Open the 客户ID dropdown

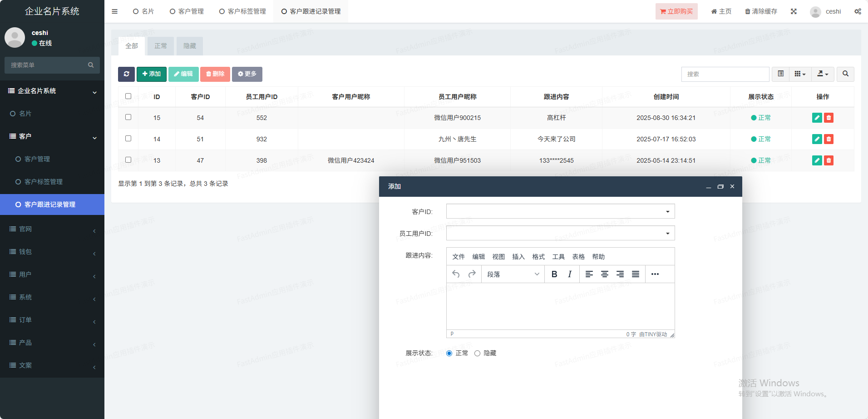pyautogui.click(x=560, y=211)
